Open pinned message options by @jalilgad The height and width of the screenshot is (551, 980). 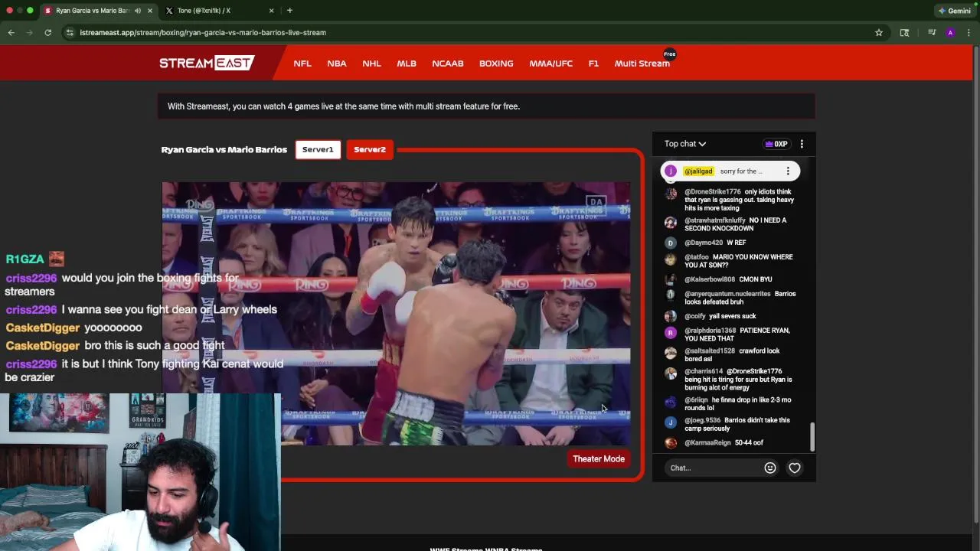click(788, 171)
